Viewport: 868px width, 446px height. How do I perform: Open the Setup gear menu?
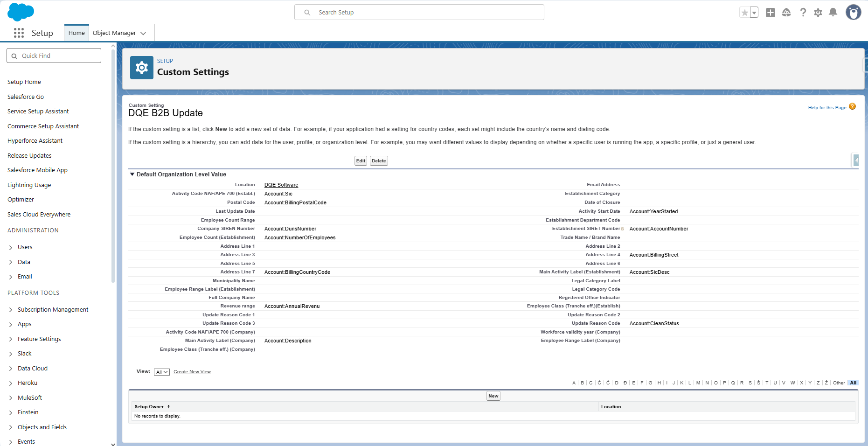coord(818,13)
